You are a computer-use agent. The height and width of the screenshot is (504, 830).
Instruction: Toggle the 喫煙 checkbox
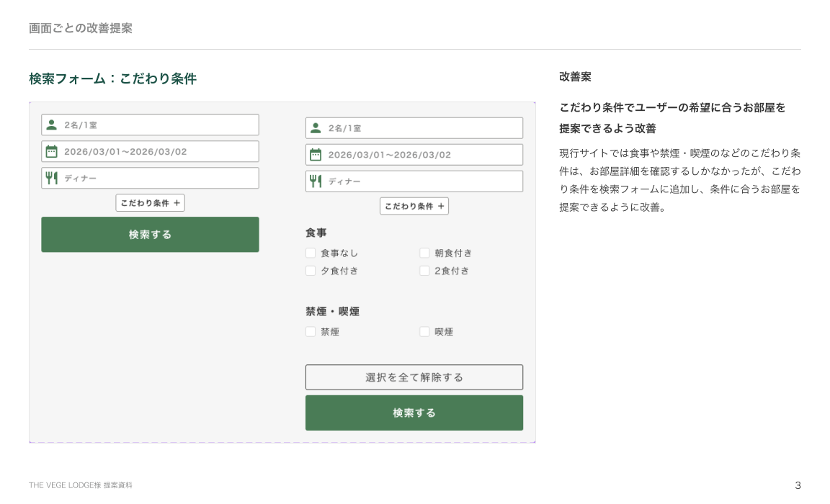[x=424, y=332]
